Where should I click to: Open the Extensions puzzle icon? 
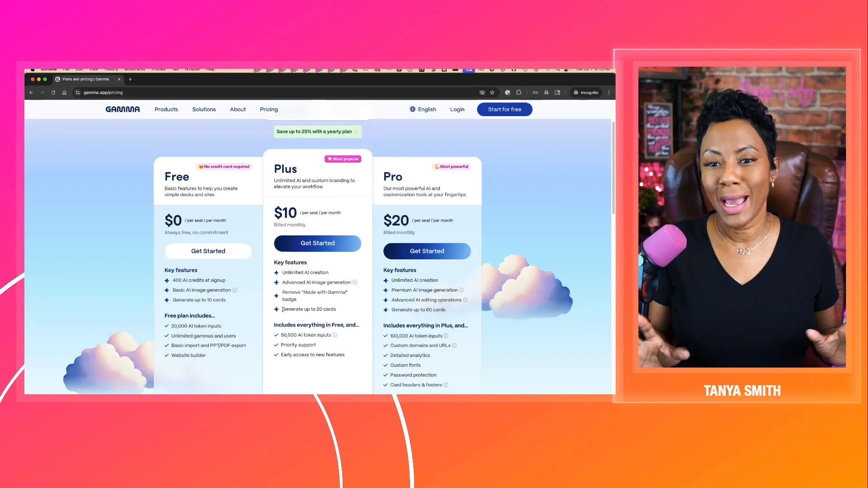[519, 93]
